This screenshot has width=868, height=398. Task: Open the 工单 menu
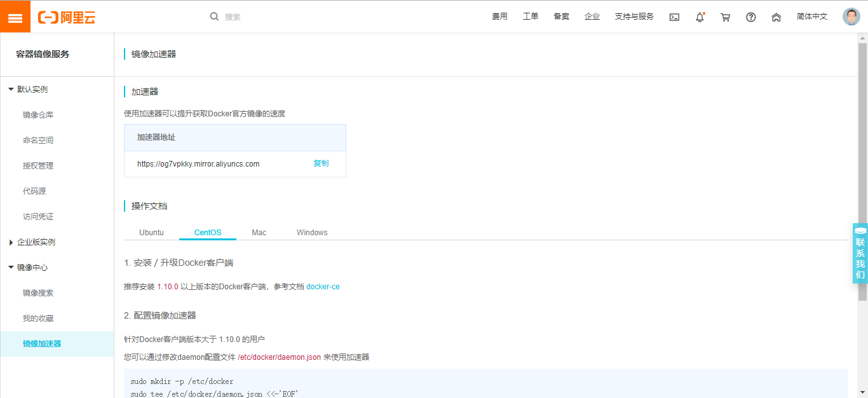[531, 17]
